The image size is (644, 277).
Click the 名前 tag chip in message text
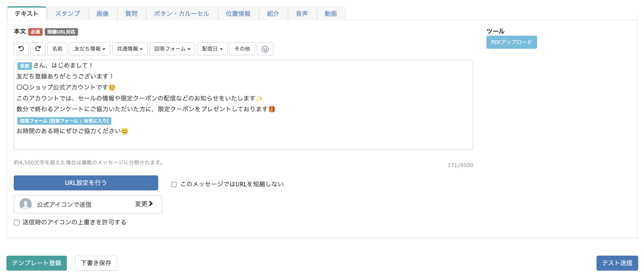click(x=25, y=66)
